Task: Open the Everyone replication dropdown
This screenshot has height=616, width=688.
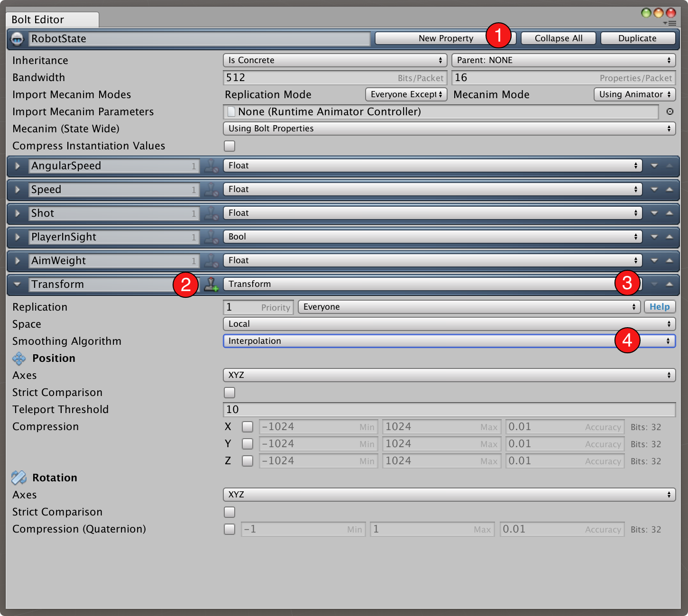Action: click(469, 307)
